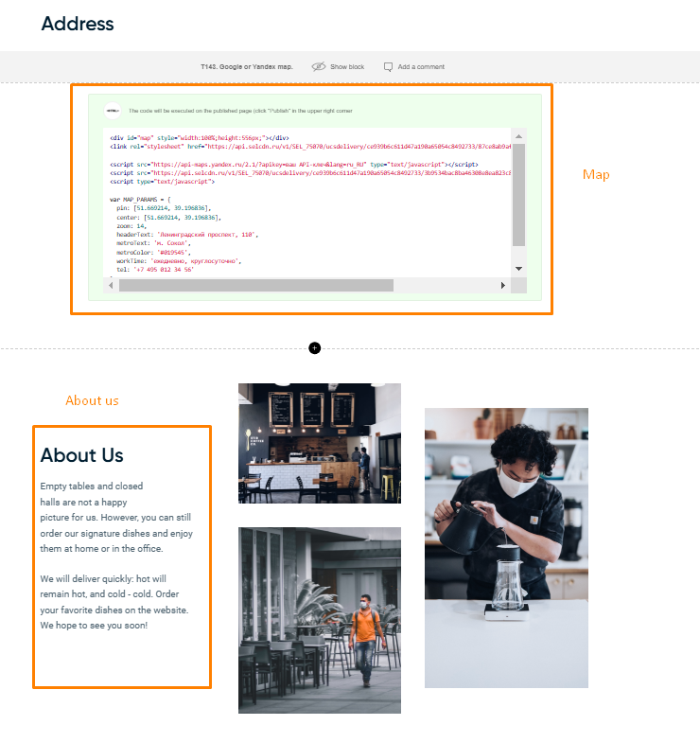Click the black plus add-block button
Screen dimensions: 700x743
click(314, 348)
